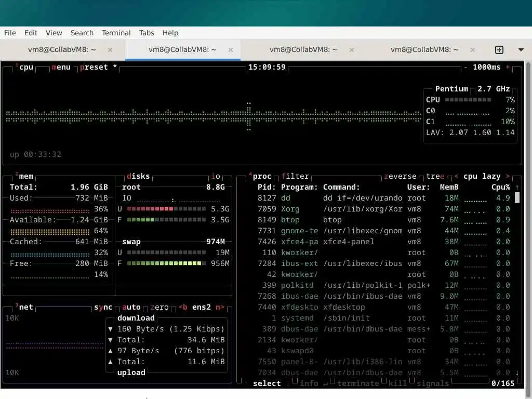Image resolution: width=532 pixels, height=399 pixels.
Task: Click the Cpu% column header
Action: point(500,187)
